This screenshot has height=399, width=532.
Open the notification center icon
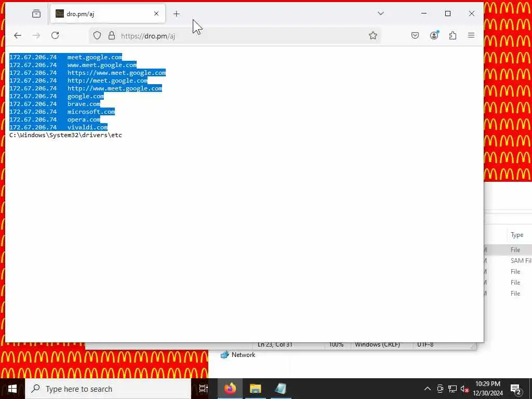pyautogui.click(x=516, y=389)
